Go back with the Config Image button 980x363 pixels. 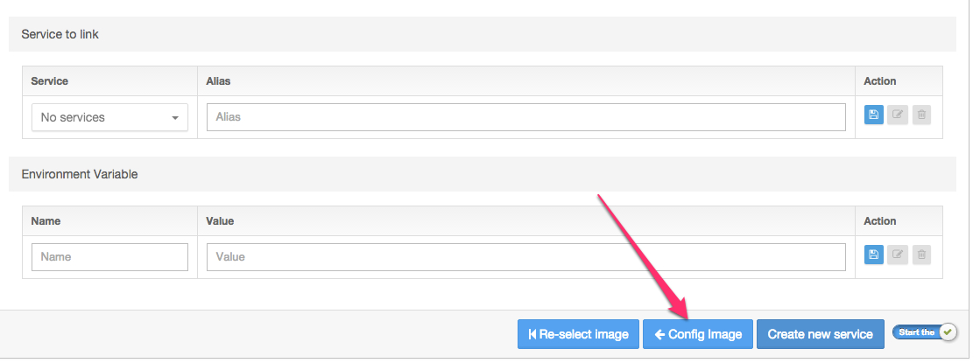(x=697, y=334)
